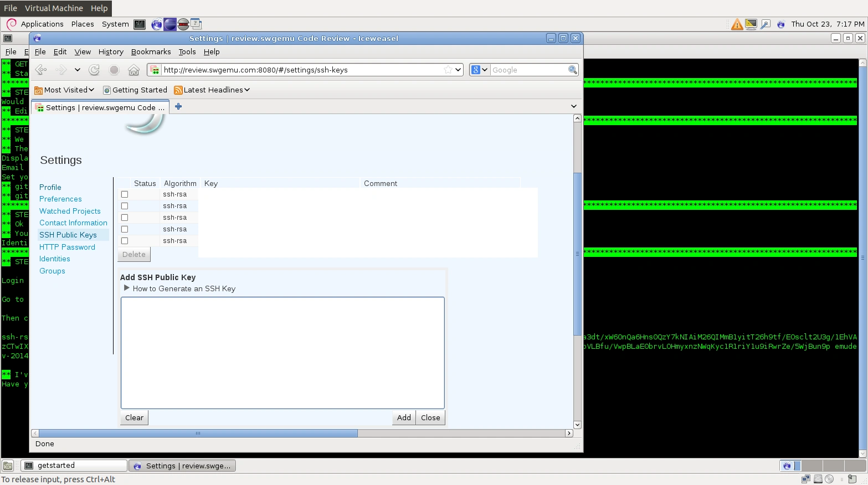Clear the SSH key text area

coord(134,418)
